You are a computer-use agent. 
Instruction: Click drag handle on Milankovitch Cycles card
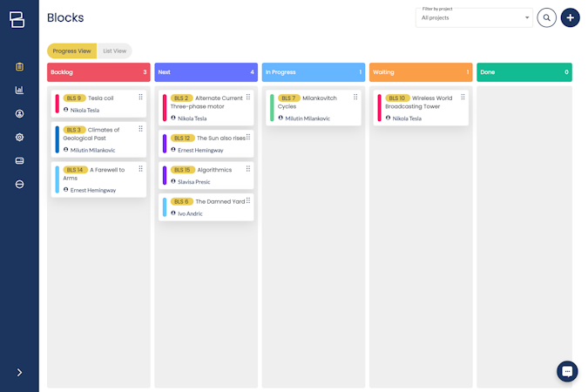[x=355, y=97]
